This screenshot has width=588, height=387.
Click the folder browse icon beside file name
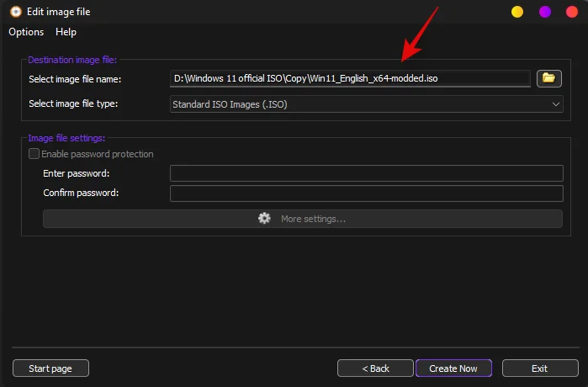pos(548,78)
